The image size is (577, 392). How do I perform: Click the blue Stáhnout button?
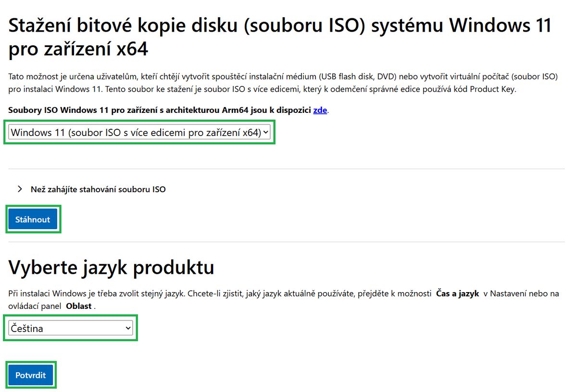[x=33, y=220]
